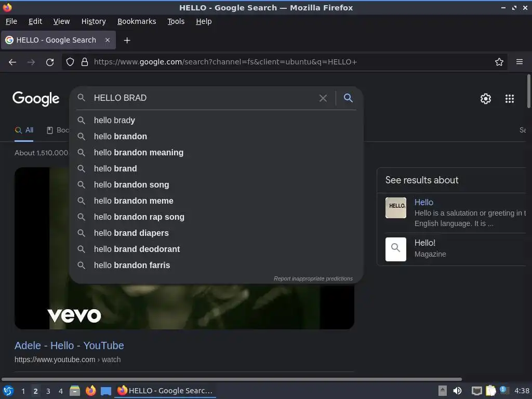Pick the plain 'hello brand' suggestion

coord(216,169)
